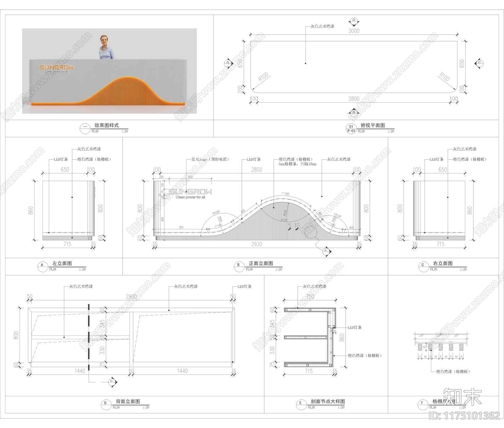The height and width of the screenshot is (428, 504).
Task: Click the 2930 dimension in front elevation
Action: pos(257,244)
